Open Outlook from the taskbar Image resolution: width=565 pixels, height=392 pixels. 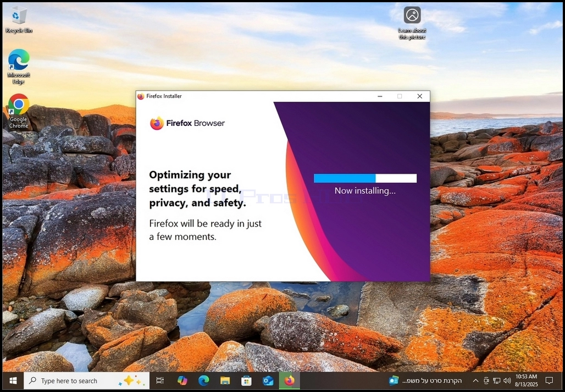(x=268, y=380)
